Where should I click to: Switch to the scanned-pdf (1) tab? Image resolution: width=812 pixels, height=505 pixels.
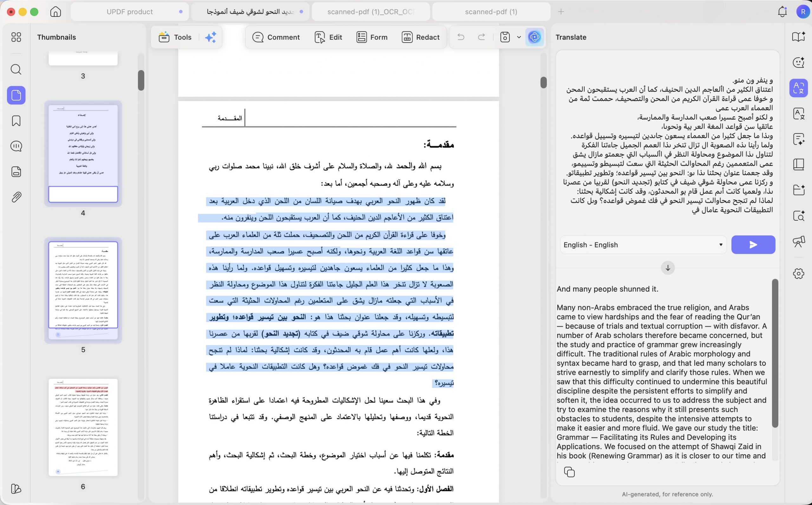tap(491, 12)
